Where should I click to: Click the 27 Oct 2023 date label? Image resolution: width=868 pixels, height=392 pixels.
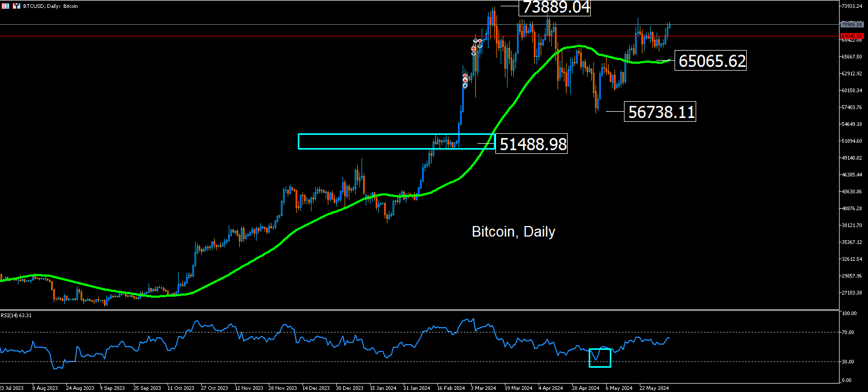[214, 388]
